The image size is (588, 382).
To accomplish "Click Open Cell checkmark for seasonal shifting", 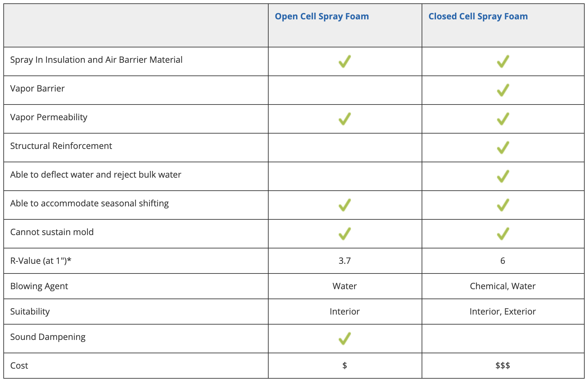I will pyautogui.click(x=344, y=205).
